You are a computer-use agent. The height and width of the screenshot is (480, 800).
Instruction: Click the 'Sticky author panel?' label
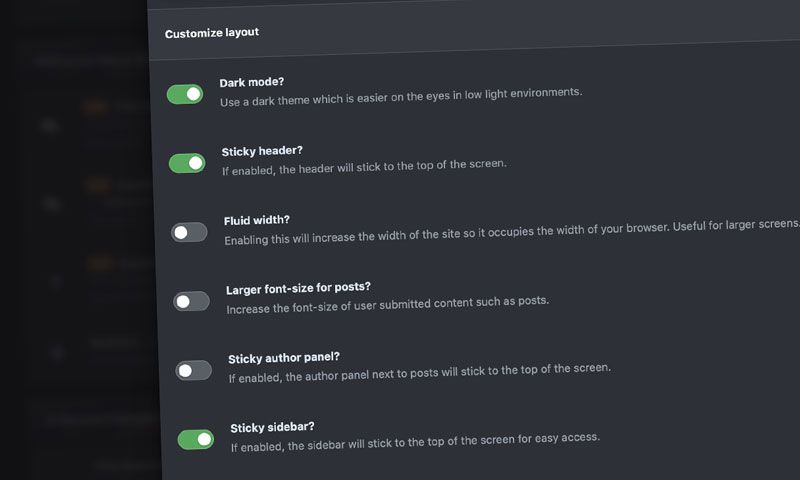click(284, 358)
